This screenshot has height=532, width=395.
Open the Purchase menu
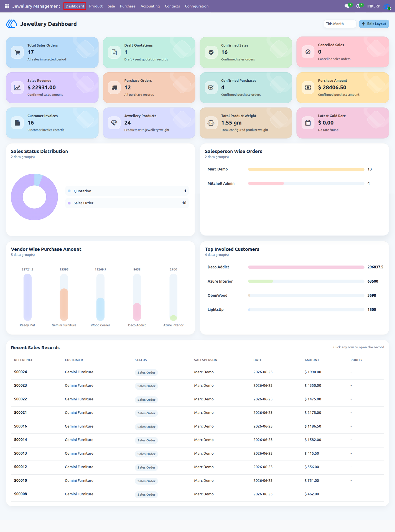128,6
